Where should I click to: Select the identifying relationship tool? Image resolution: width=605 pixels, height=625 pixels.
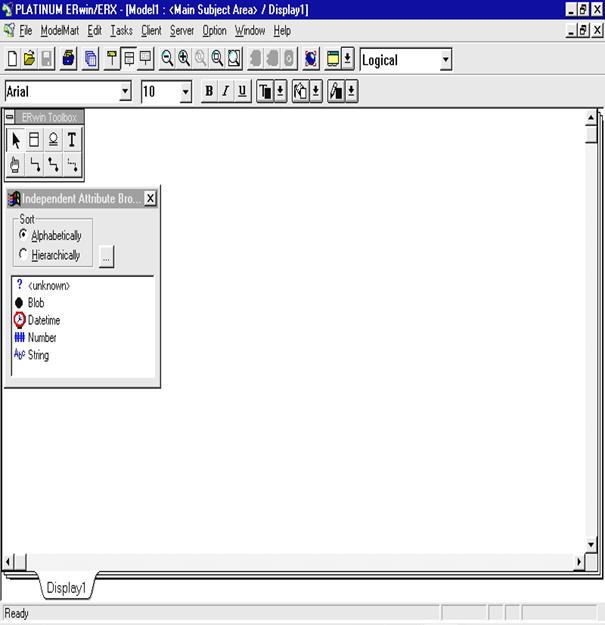(x=34, y=164)
